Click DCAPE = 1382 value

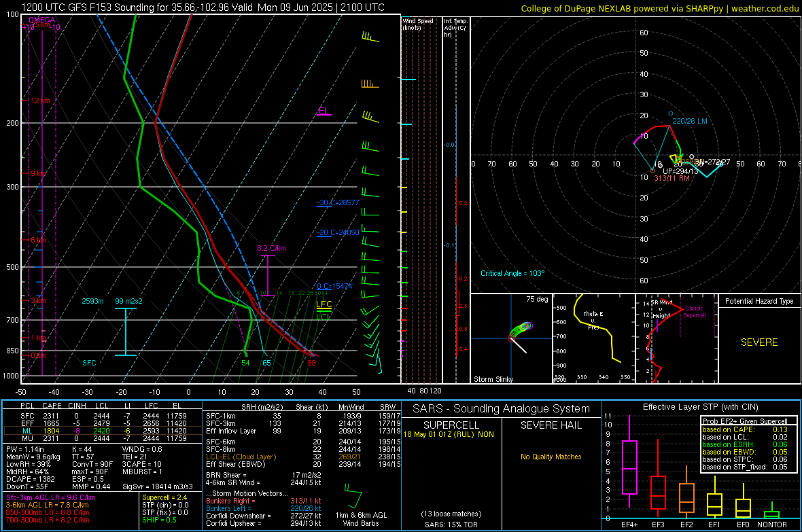click(x=30, y=479)
